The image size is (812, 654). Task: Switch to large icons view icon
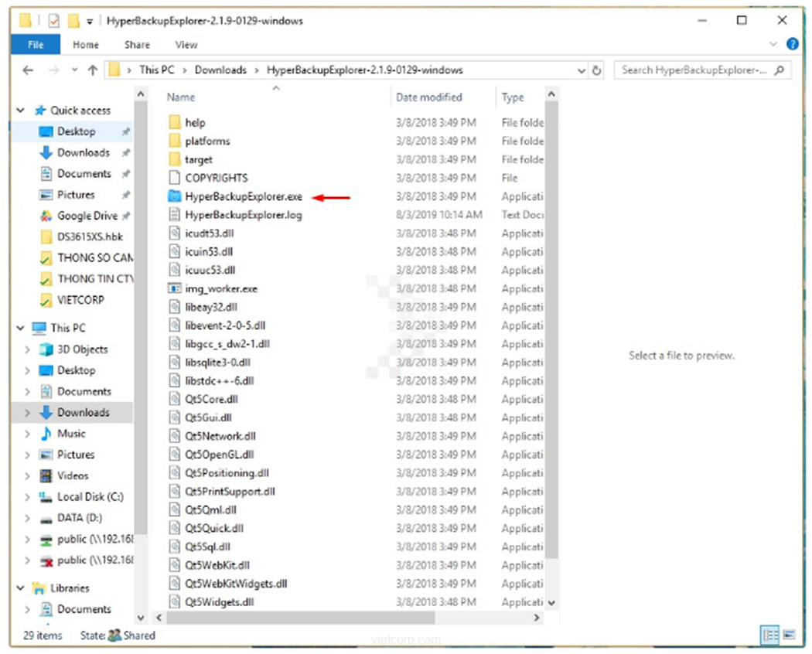click(790, 635)
